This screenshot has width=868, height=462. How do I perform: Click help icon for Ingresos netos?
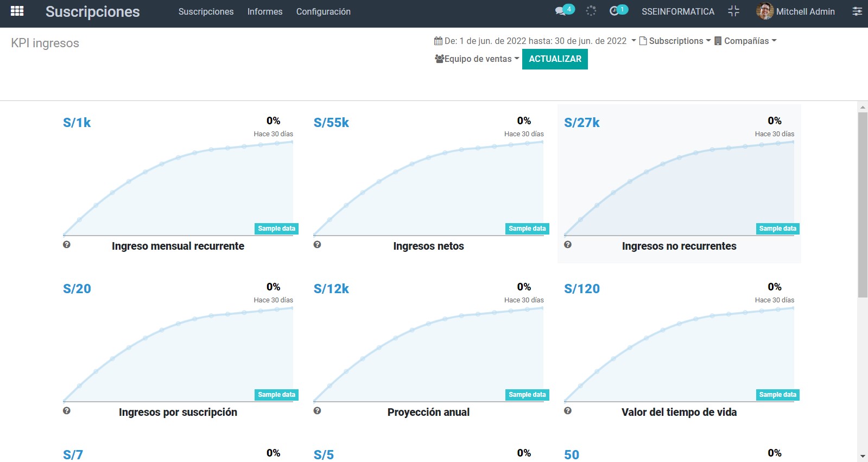coord(318,245)
